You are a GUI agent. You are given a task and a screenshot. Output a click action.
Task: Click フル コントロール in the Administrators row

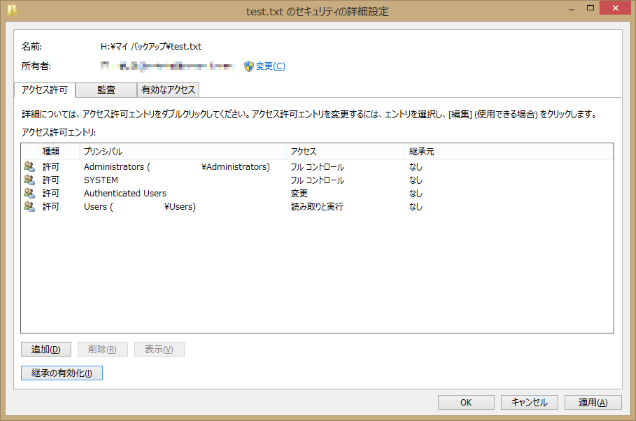click(317, 167)
